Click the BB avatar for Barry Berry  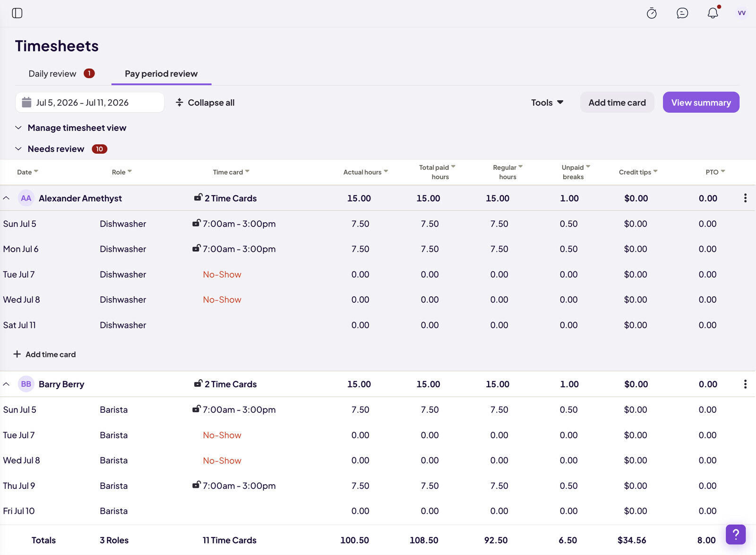pyautogui.click(x=26, y=384)
